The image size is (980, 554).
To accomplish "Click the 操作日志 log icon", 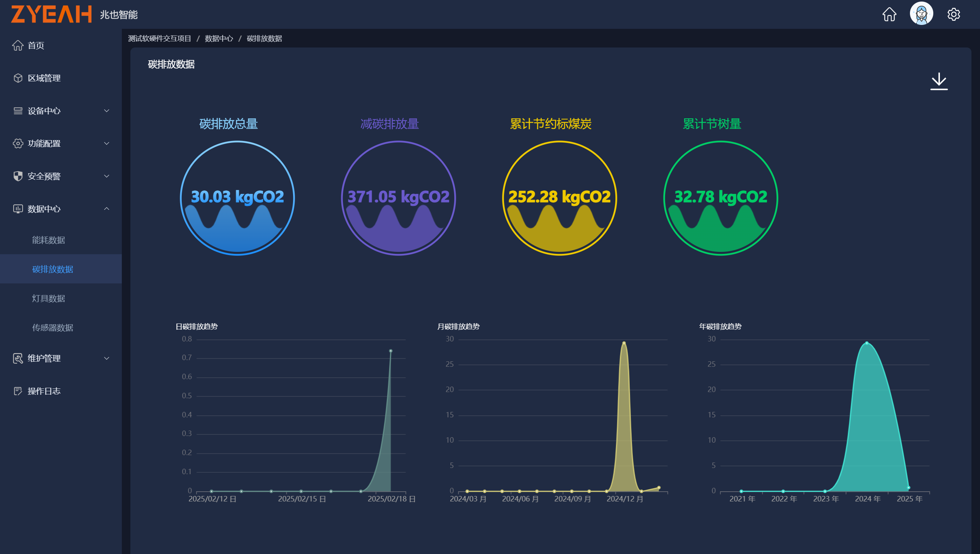I will tap(18, 391).
